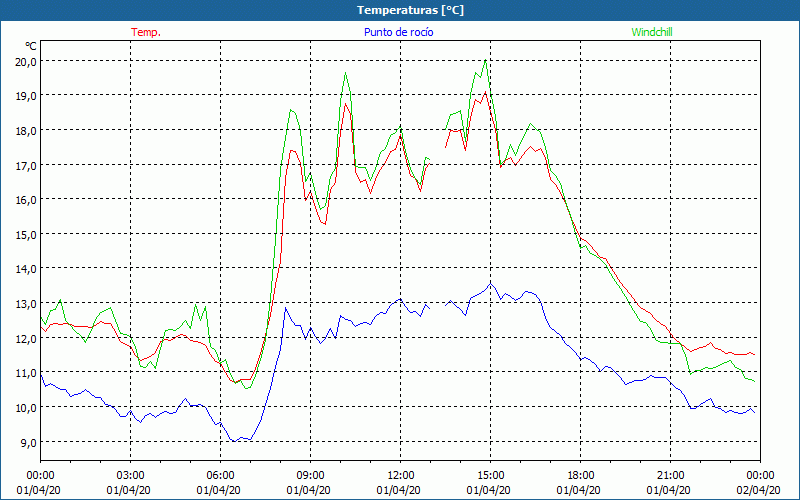800x500 pixels.
Task: Select the red Temp. legend label
Action: pos(145,32)
